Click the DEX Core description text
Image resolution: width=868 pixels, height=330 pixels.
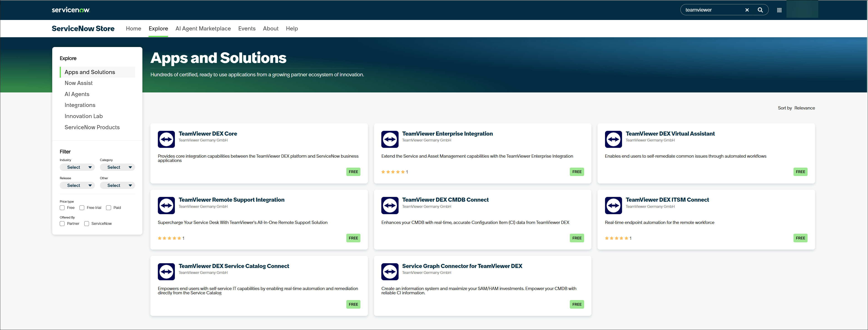pyautogui.click(x=258, y=159)
